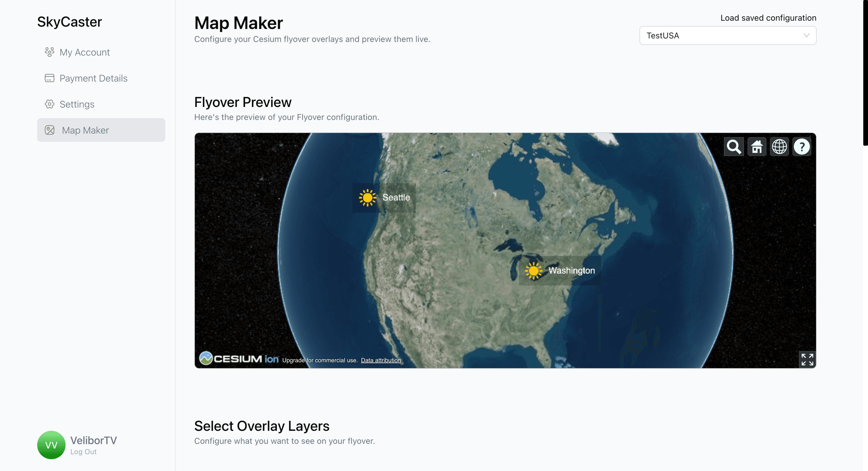Click the page vertical scrollbar
Image resolution: width=868 pixels, height=471 pixels.
tap(865, 72)
